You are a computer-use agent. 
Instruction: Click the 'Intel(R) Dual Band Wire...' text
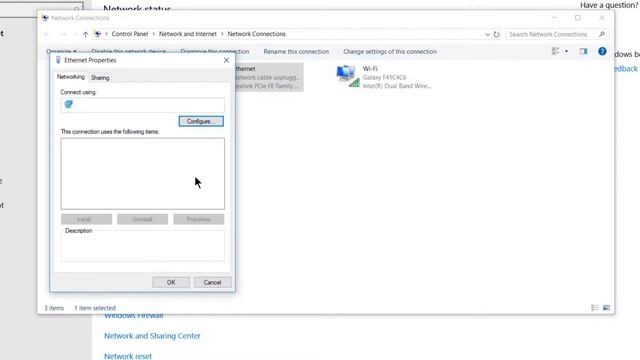397,86
